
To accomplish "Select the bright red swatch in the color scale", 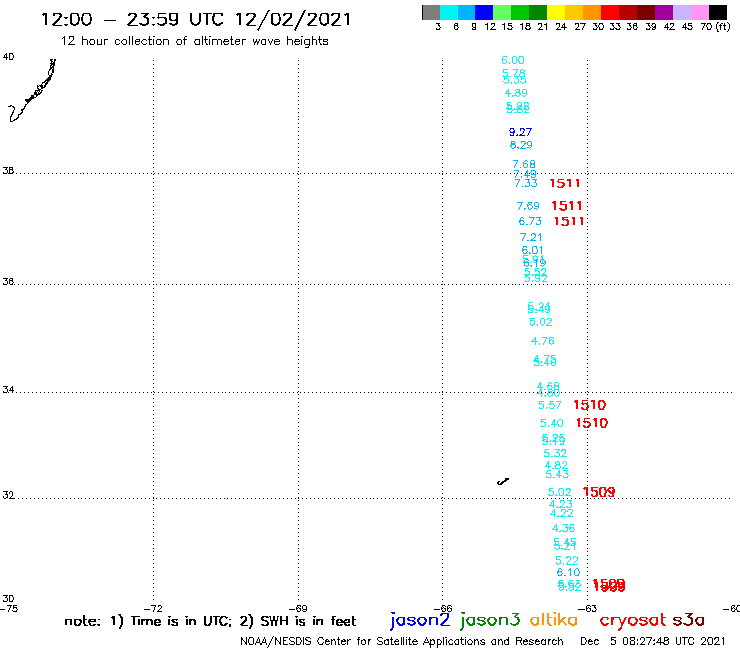I will click(610, 12).
